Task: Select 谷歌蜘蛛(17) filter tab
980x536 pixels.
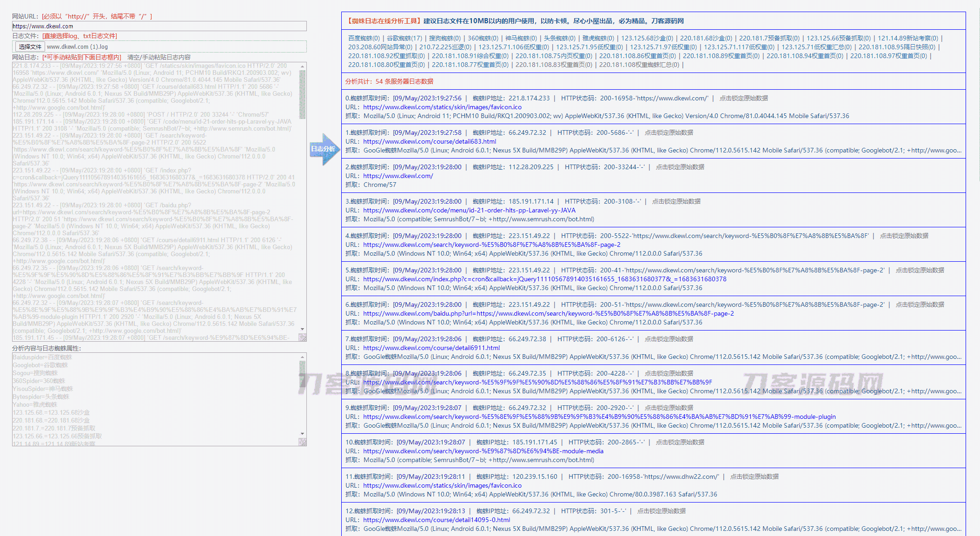Action: tap(404, 38)
